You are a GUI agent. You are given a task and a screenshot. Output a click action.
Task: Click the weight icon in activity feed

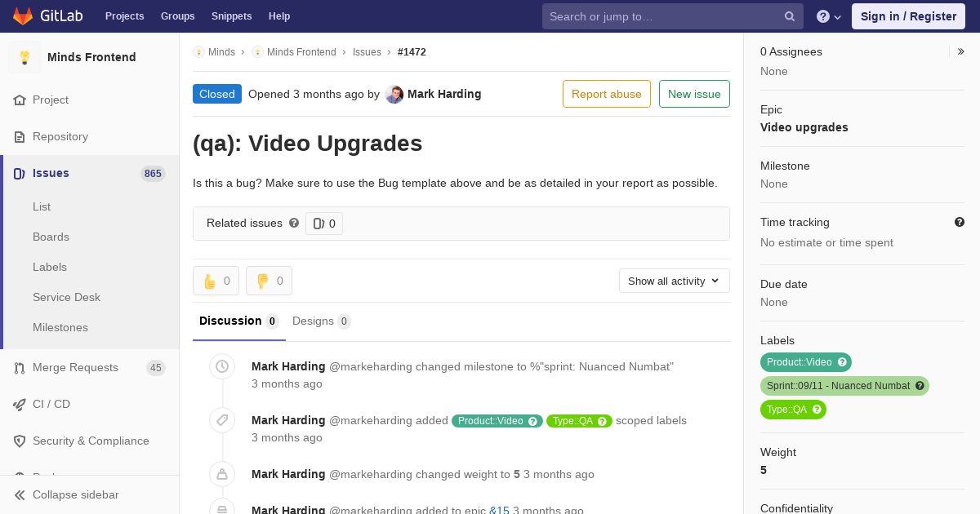(x=222, y=474)
